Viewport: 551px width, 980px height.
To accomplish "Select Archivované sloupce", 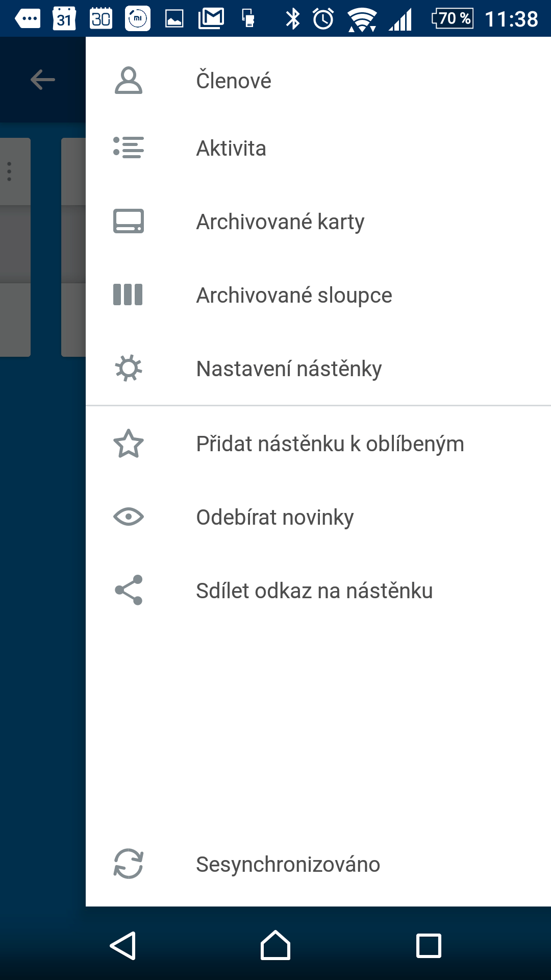I will pyautogui.click(x=294, y=296).
